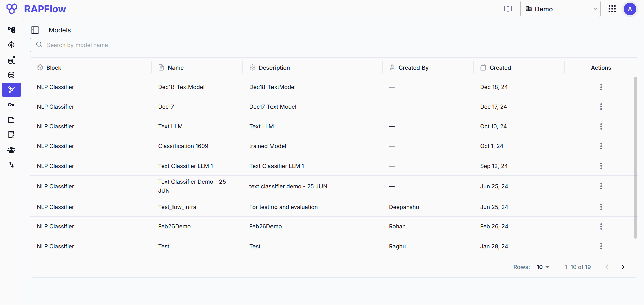The width and height of the screenshot is (644, 305).
Task: Select the highlighted Models sidebar icon
Action: (11, 90)
